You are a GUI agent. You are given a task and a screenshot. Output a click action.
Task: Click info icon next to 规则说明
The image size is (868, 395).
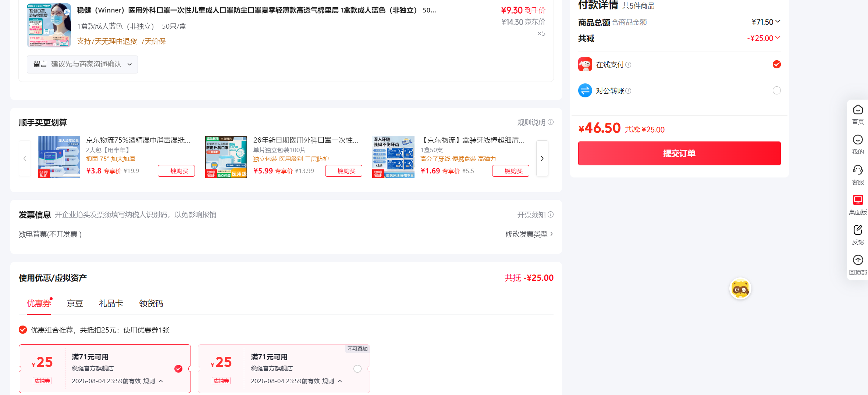click(x=551, y=122)
